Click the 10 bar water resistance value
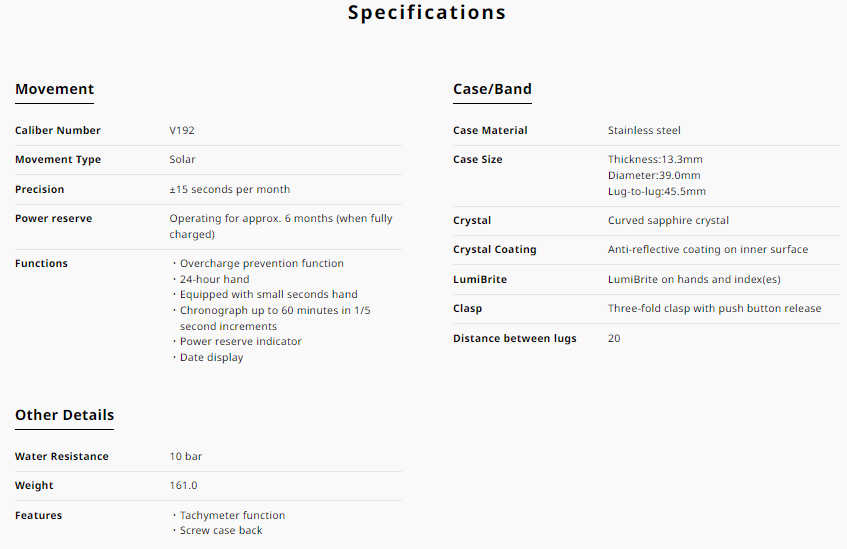The height and width of the screenshot is (549, 847). click(186, 457)
